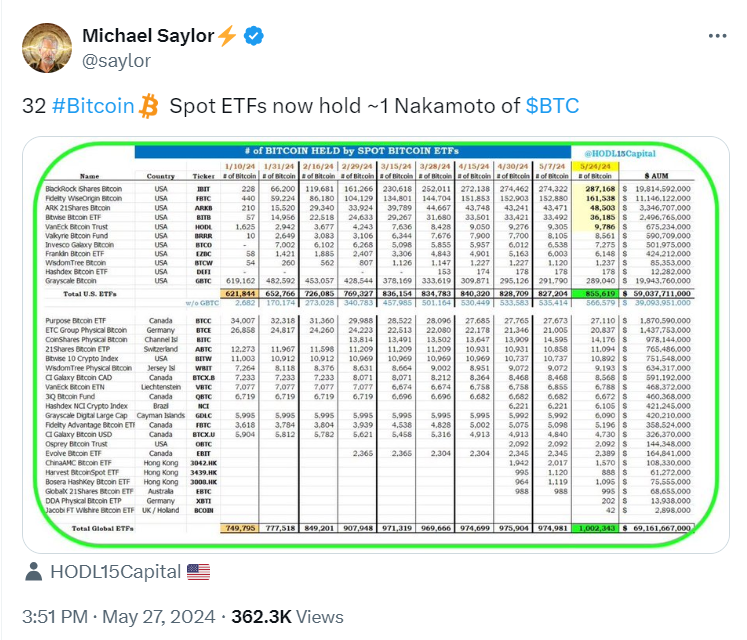
Task: Open the #Bitcoin hashtag link
Action: click(x=93, y=106)
